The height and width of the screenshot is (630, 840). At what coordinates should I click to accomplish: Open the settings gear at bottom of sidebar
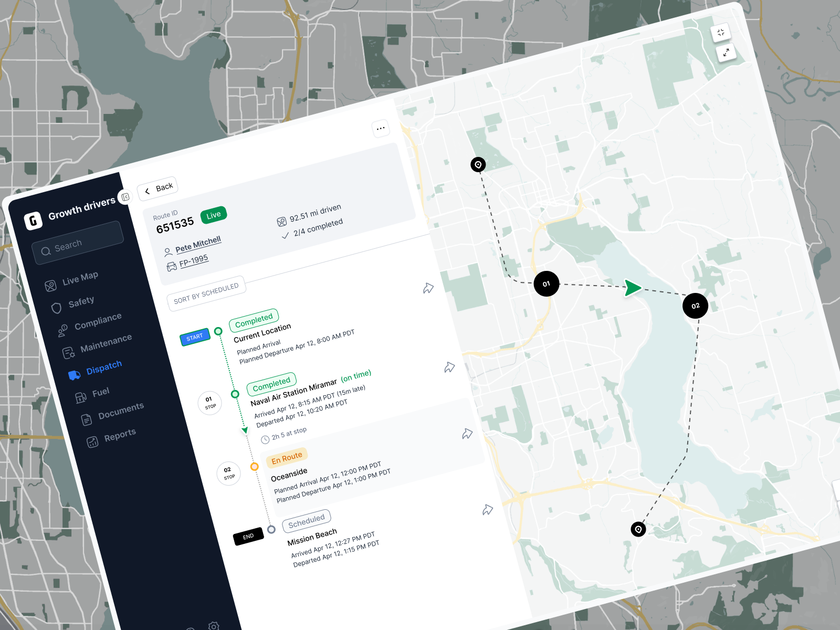point(214,626)
